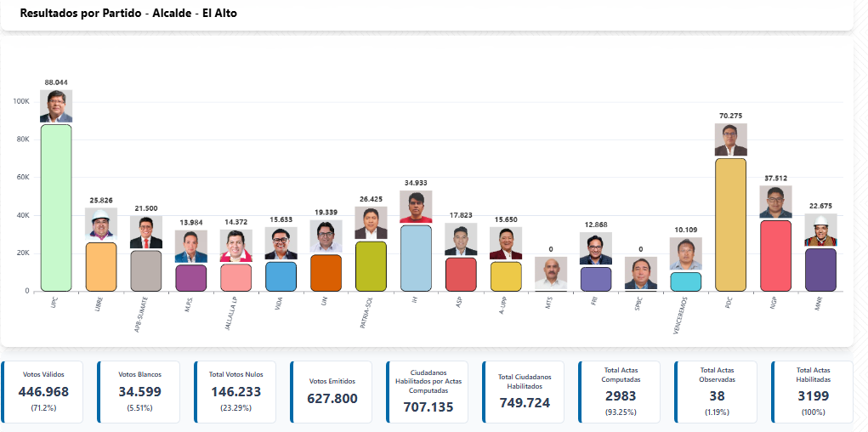Click the light green UPC bar
This screenshot has height=432, width=868.
pyautogui.click(x=56, y=207)
